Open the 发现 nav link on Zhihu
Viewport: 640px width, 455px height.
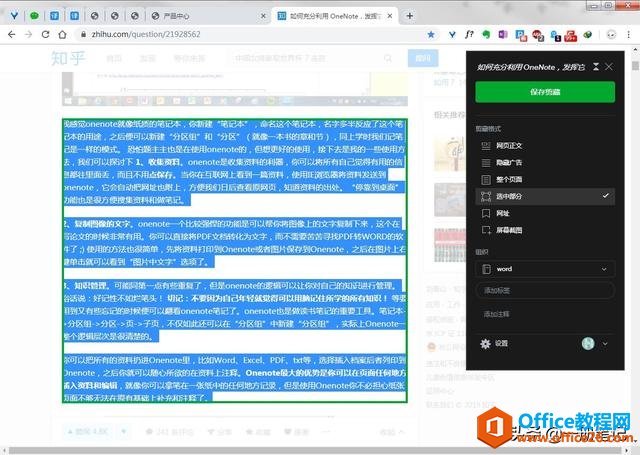pyautogui.click(x=147, y=58)
